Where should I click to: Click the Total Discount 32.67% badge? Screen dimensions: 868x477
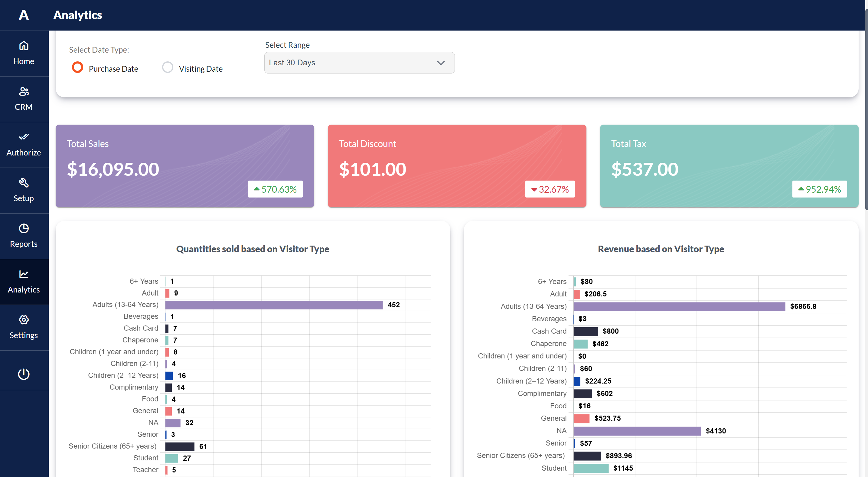550,189
